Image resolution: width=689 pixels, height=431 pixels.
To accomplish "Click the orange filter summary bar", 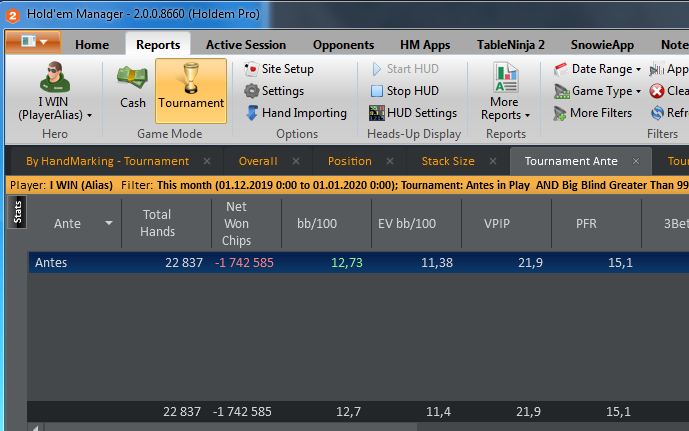I will coord(347,185).
